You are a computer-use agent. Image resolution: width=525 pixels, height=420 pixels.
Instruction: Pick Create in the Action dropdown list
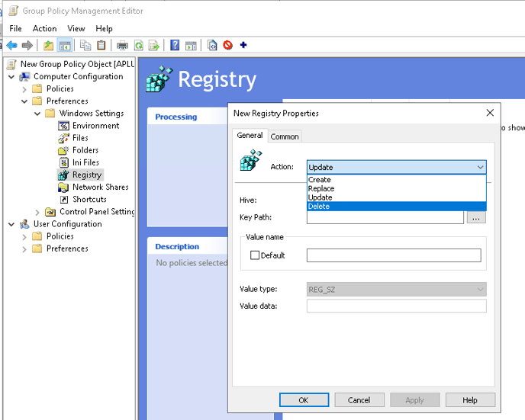pyautogui.click(x=320, y=180)
